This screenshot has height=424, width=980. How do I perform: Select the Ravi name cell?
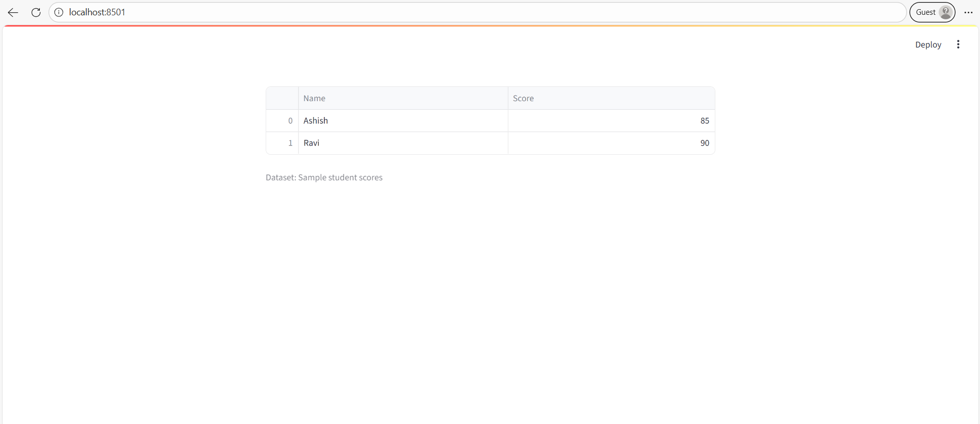(403, 143)
